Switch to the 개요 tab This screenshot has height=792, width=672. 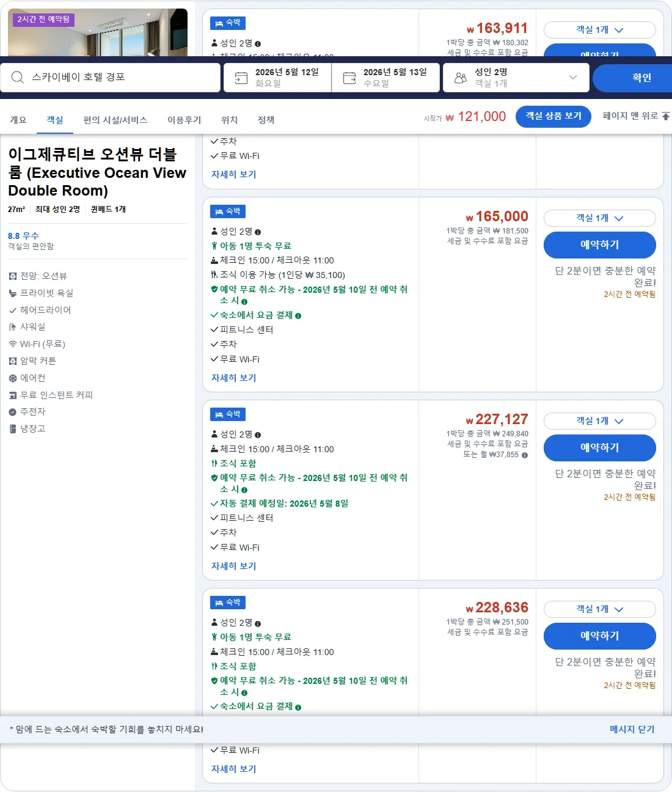coord(18,120)
